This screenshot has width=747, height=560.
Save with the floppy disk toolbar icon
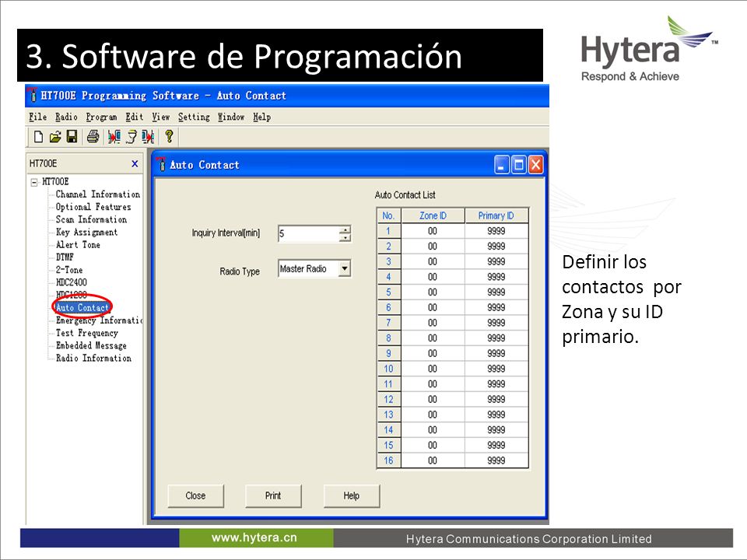[x=72, y=137]
